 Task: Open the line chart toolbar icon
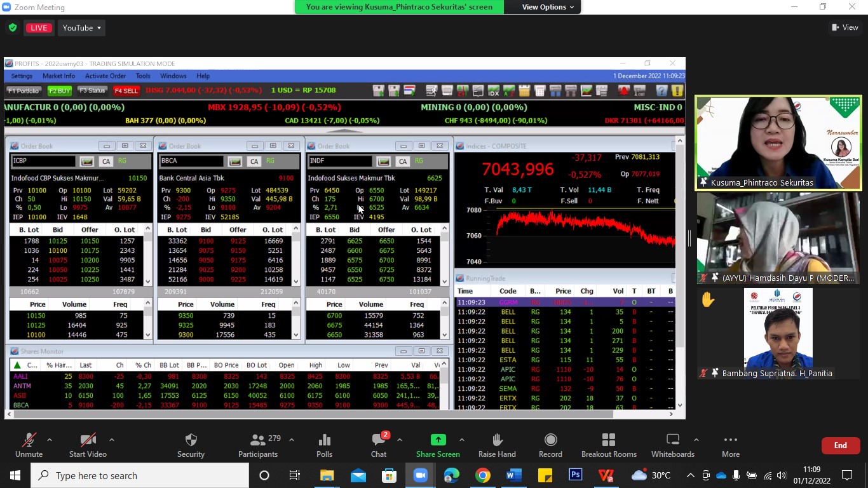(587, 91)
